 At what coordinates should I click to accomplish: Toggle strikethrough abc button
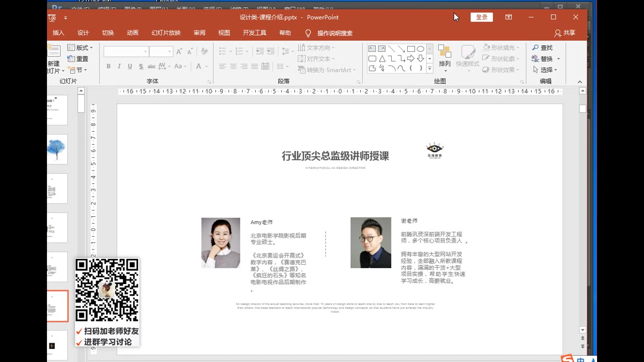[x=152, y=66]
